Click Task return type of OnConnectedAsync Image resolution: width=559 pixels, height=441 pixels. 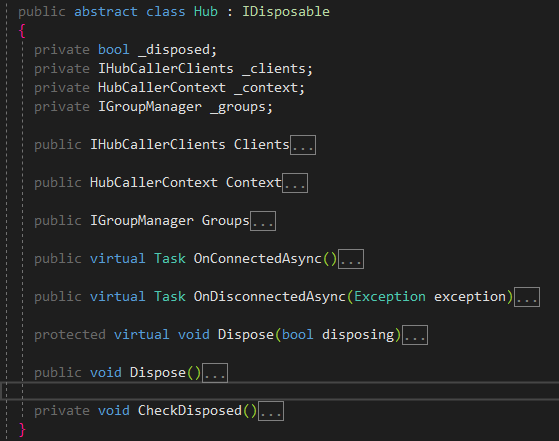click(x=170, y=258)
